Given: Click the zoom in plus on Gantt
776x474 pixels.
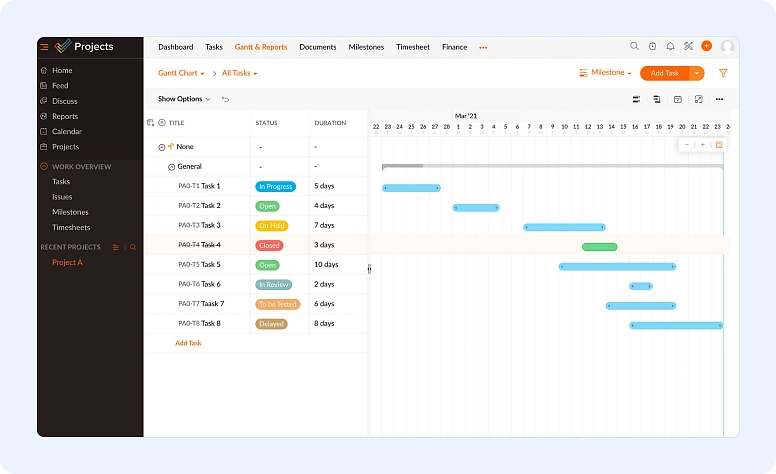Looking at the screenshot, I should [x=702, y=145].
